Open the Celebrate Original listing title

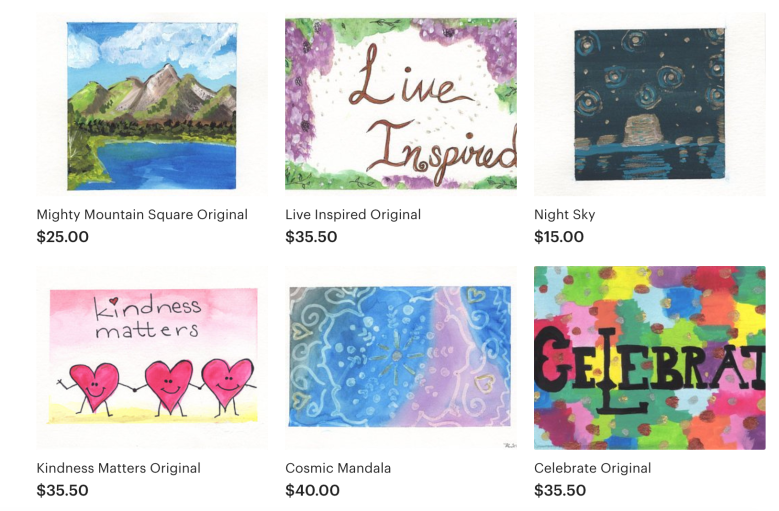[x=592, y=468]
